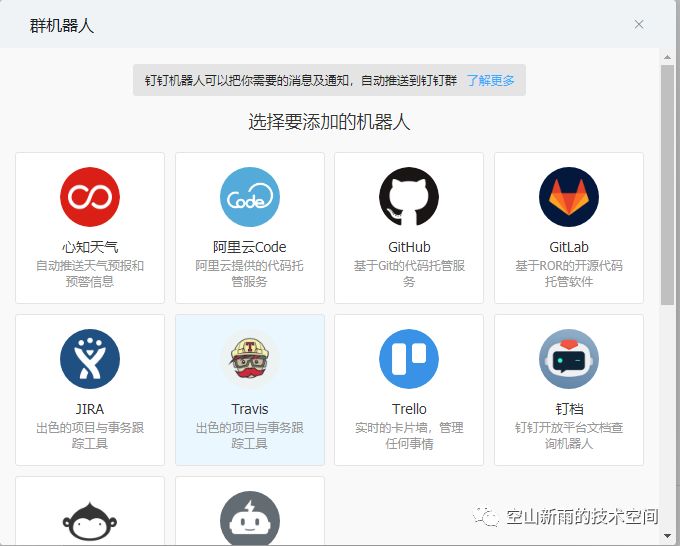Click 钉钉开放平台文档查询机器人 description
This screenshot has height=546, width=680.
569,436
